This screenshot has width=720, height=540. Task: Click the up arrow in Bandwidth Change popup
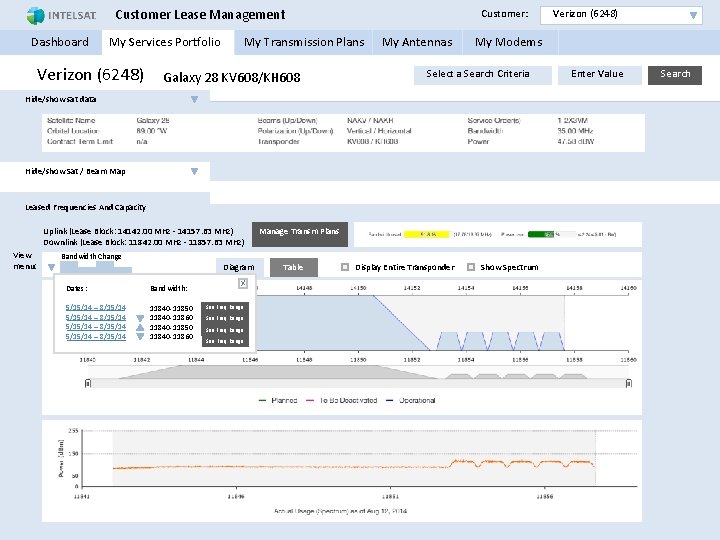(139, 327)
